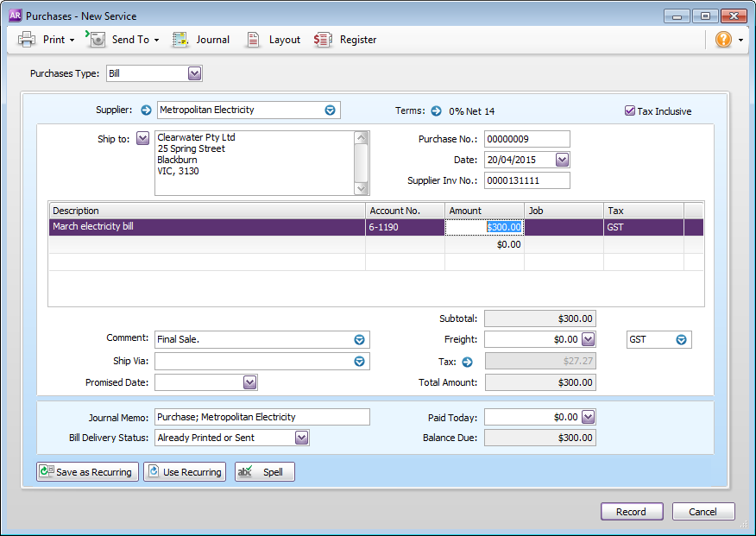Run the Spell check button
The image size is (756, 536).
click(x=265, y=472)
